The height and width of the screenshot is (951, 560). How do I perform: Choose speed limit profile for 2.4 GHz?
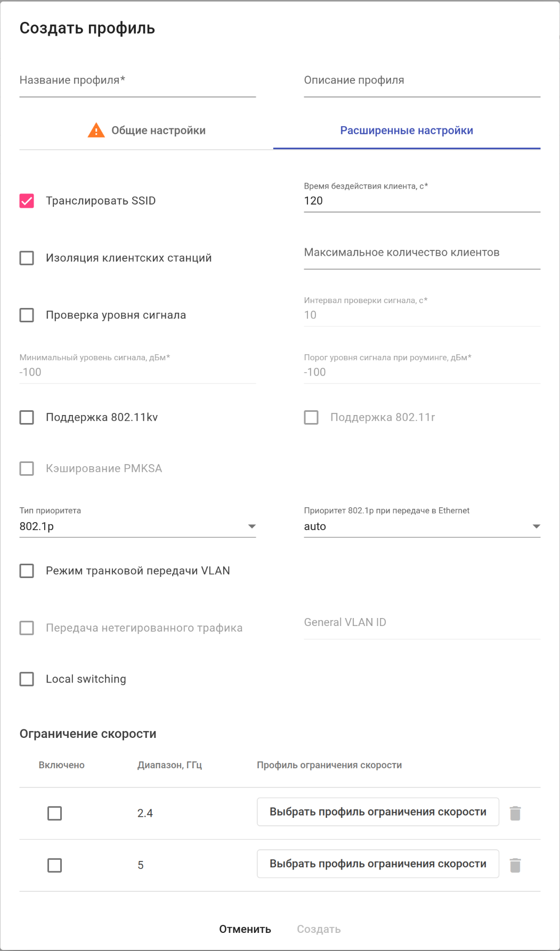pos(378,812)
